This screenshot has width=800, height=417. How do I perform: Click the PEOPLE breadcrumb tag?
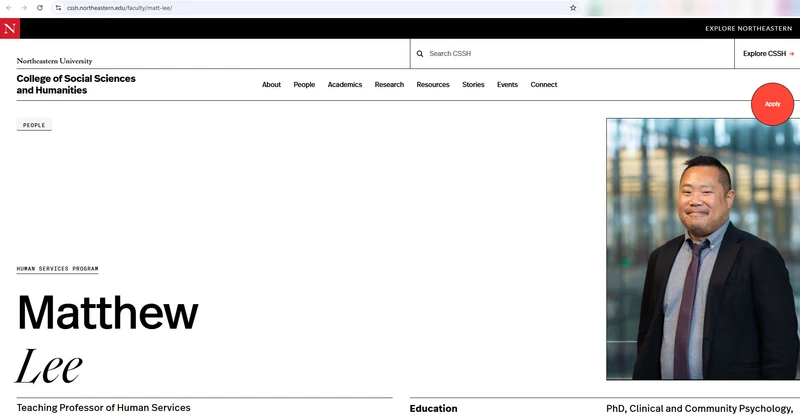(x=34, y=125)
